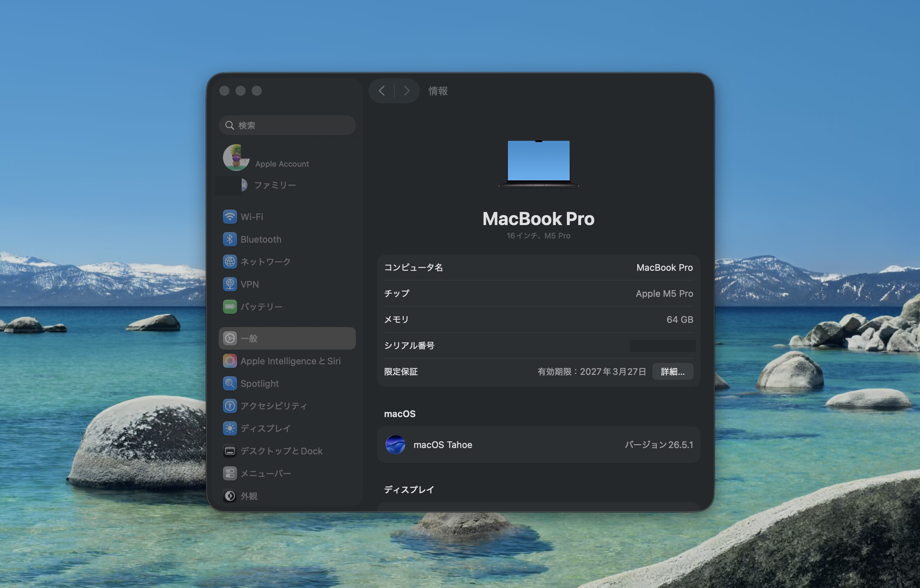Image resolution: width=920 pixels, height=588 pixels.
Task: Select the 一般 gear icon
Action: [x=230, y=338]
